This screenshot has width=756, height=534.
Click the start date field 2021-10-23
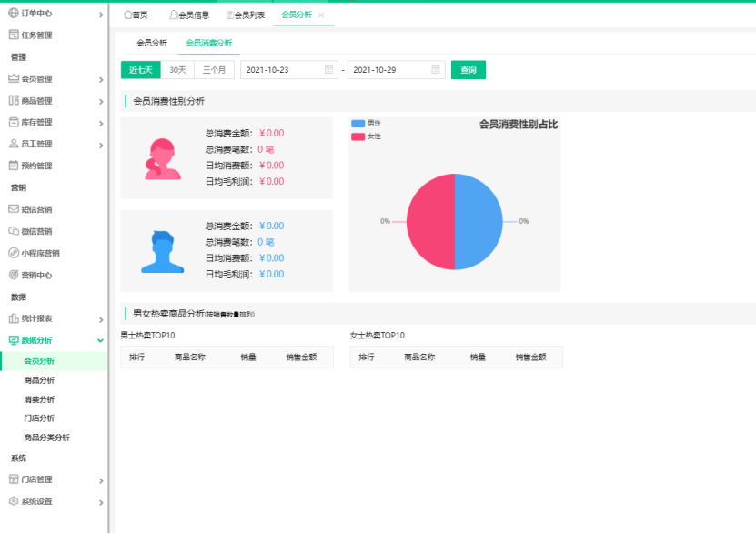click(288, 70)
